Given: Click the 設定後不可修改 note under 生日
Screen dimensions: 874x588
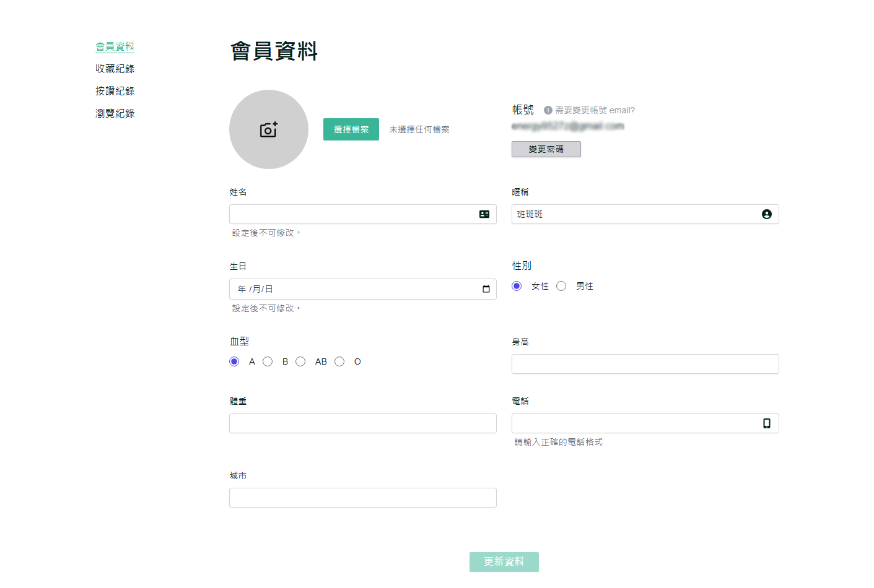Looking at the screenshot, I should (x=266, y=308).
